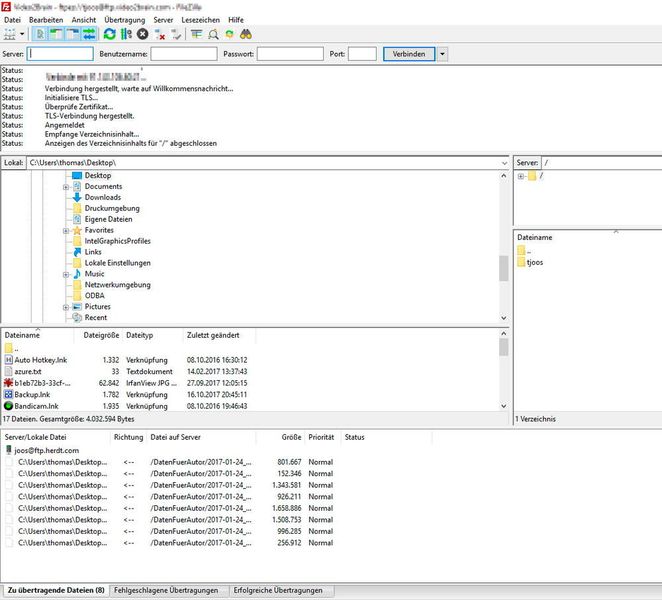Disconnect from the currently visible server
This screenshot has height=600, width=662.
pyautogui.click(x=160, y=34)
